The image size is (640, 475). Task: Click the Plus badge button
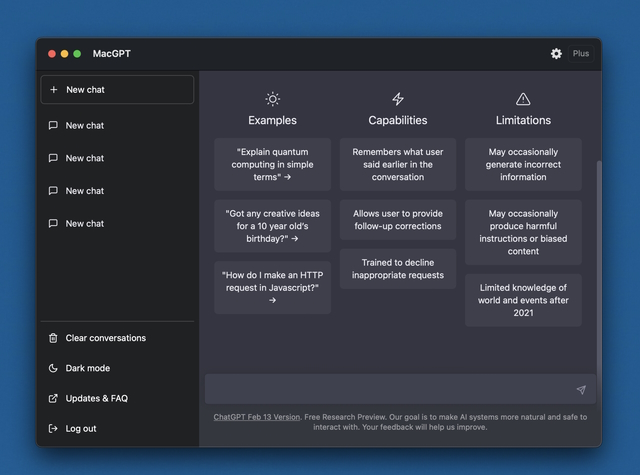pos(581,53)
